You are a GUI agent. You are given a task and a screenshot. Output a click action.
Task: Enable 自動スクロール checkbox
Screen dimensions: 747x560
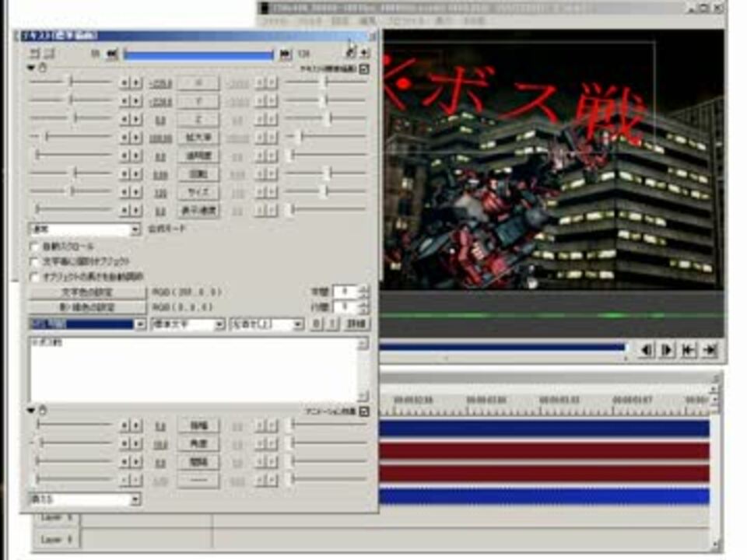[x=33, y=247]
